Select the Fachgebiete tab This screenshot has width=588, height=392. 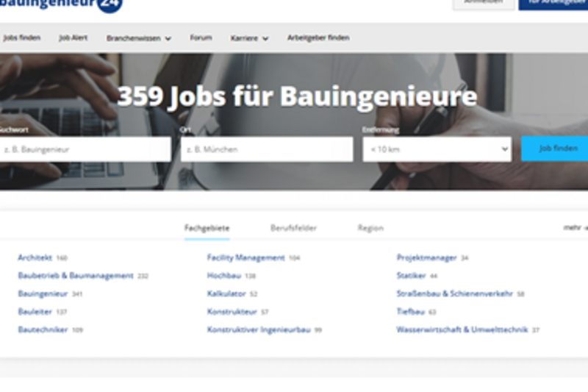click(x=207, y=228)
